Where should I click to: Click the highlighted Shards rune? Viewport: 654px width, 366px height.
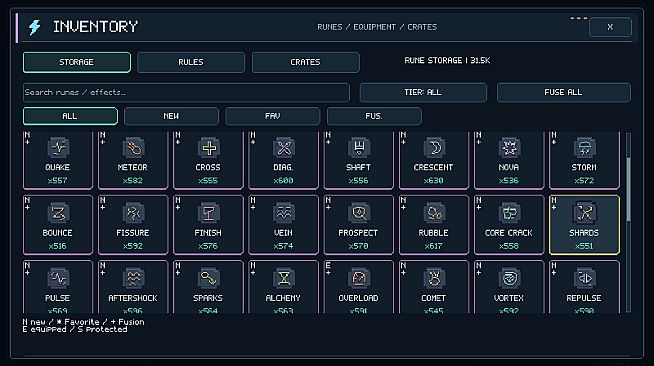tap(584, 225)
